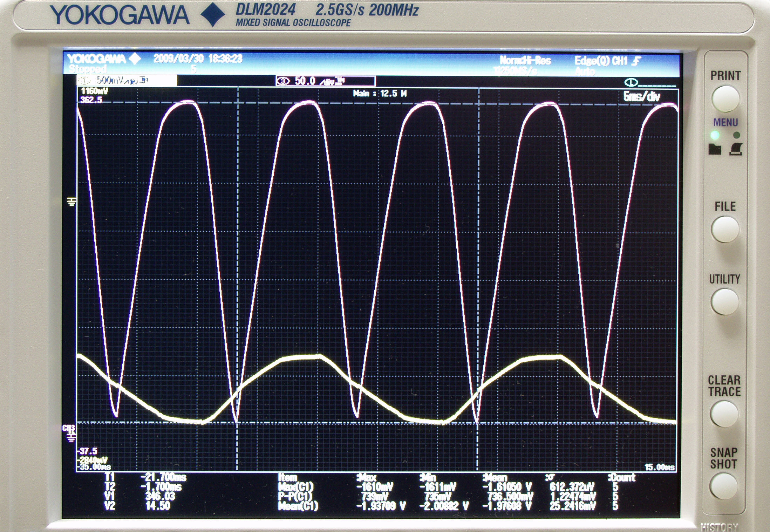Click the CH1 ground level marker
The width and height of the screenshot is (770, 532).
[72, 202]
